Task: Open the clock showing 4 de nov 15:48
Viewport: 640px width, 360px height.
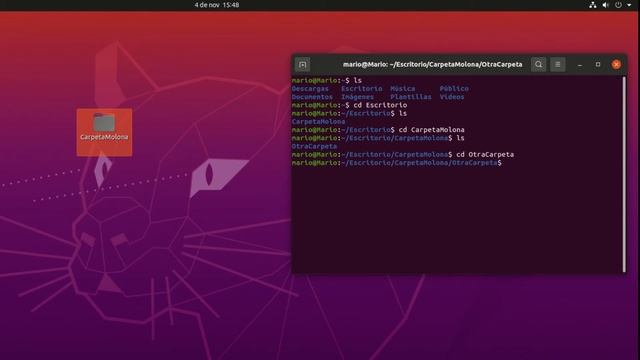Action: coord(217,5)
